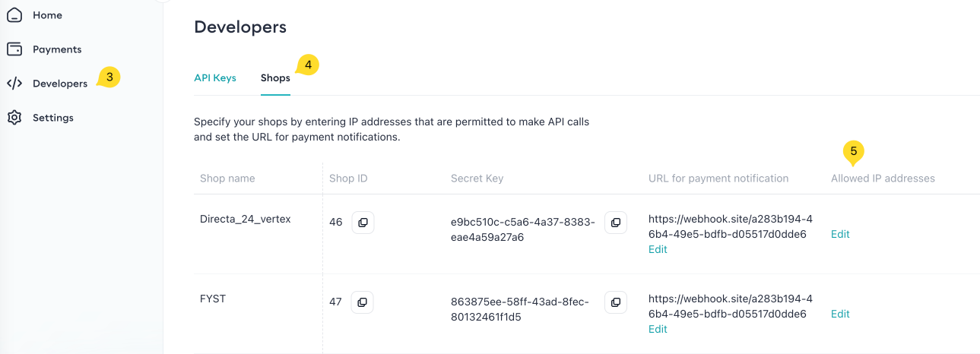Image resolution: width=980 pixels, height=354 pixels.
Task: Copy Shop ID 46
Action: tap(363, 223)
